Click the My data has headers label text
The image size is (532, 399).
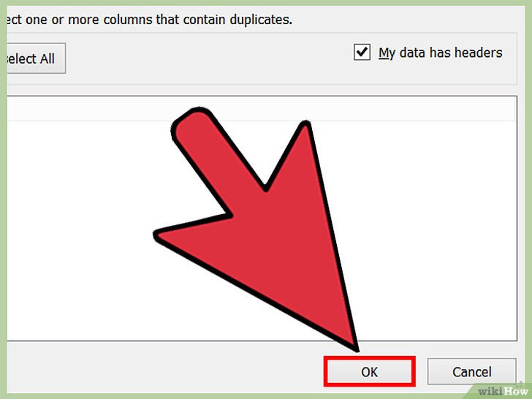pyautogui.click(x=441, y=53)
